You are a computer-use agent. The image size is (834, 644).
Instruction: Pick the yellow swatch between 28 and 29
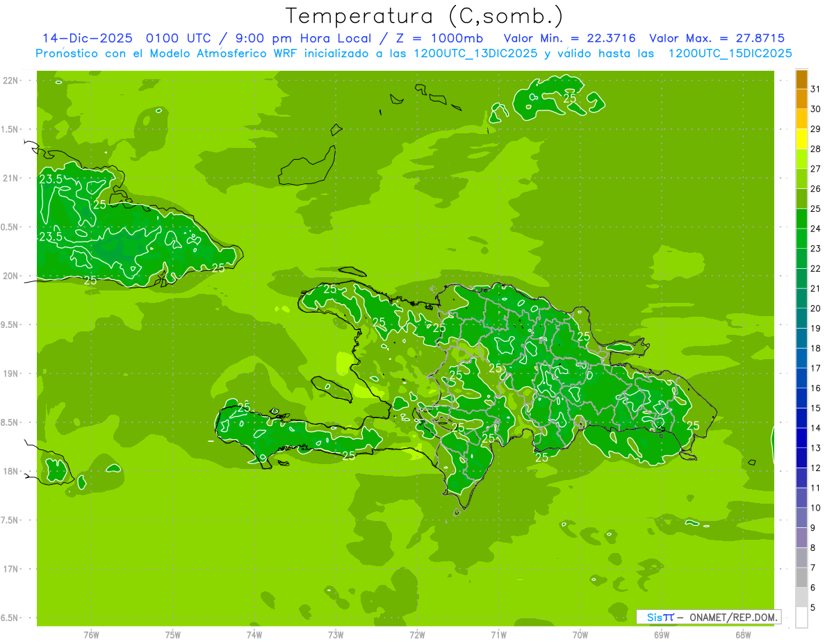(x=801, y=139)
